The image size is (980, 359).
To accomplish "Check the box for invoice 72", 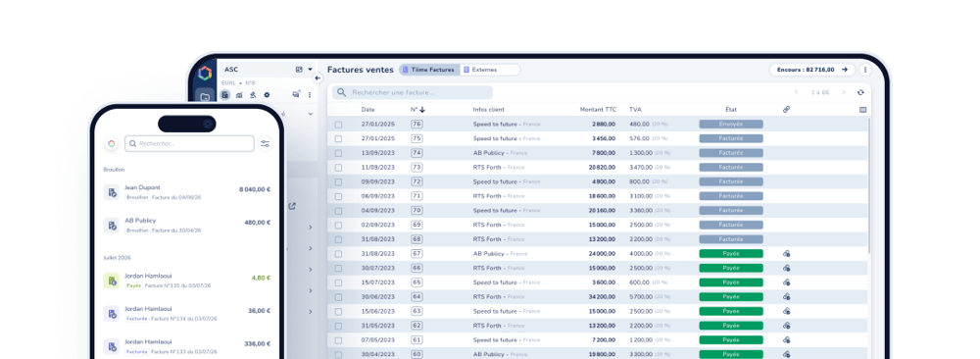I will [338, 182].
